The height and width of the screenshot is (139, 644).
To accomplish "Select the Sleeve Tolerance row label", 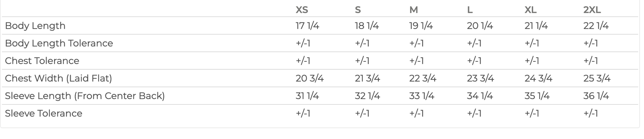I will (43, 113).
